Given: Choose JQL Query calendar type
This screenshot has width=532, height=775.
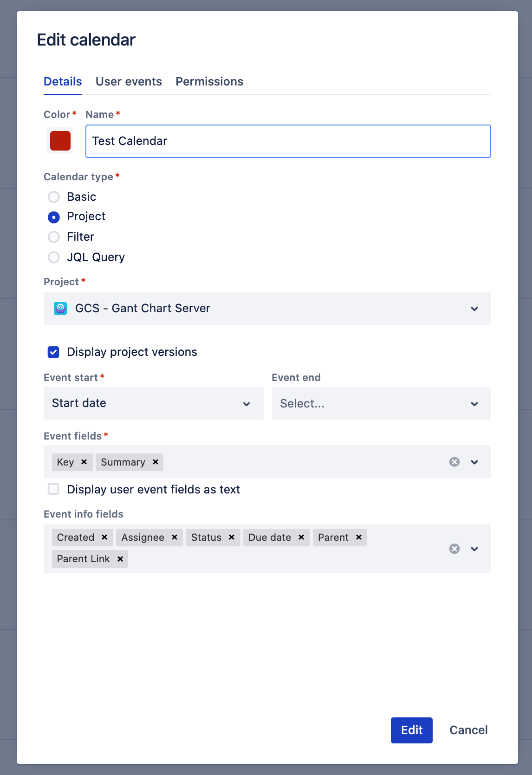Looking at the screenshot, I should (x=54, y=257).
